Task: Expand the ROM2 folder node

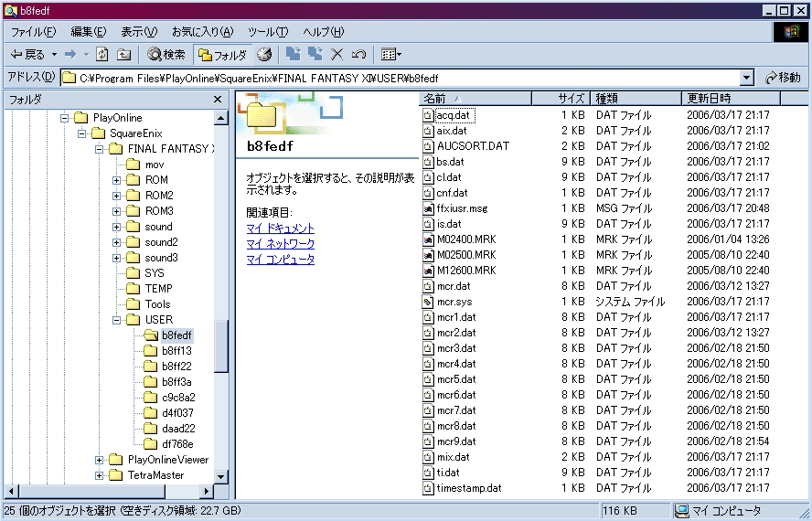Action: tap(116, 196)
